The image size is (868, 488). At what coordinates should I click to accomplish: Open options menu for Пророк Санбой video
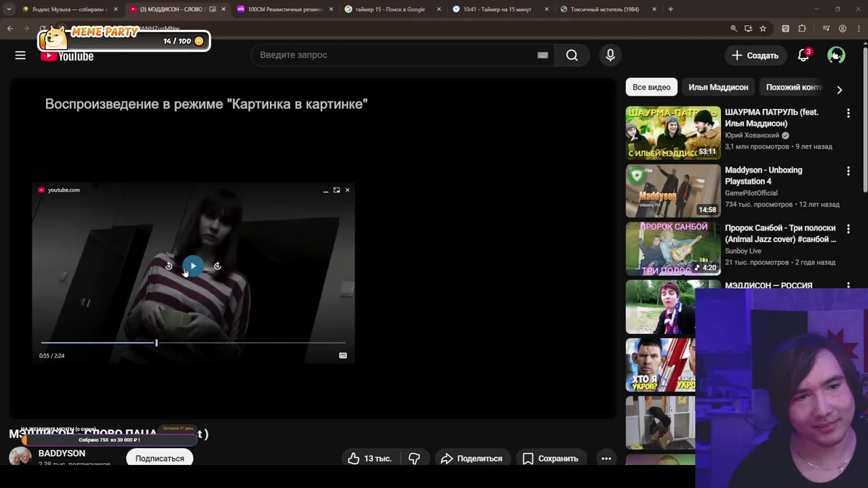click(x=848, y=230)
